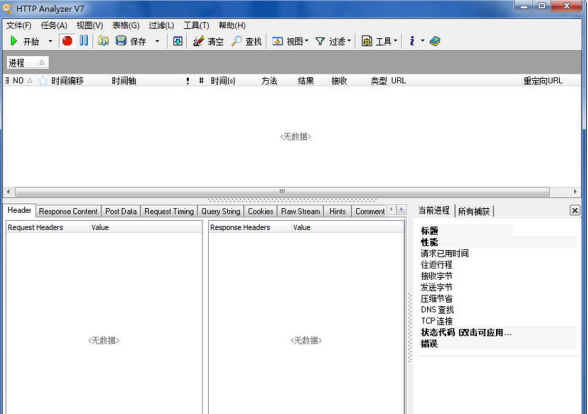
Task: Open the Grid (表格) menu
Action: click(x=126, y=26)
